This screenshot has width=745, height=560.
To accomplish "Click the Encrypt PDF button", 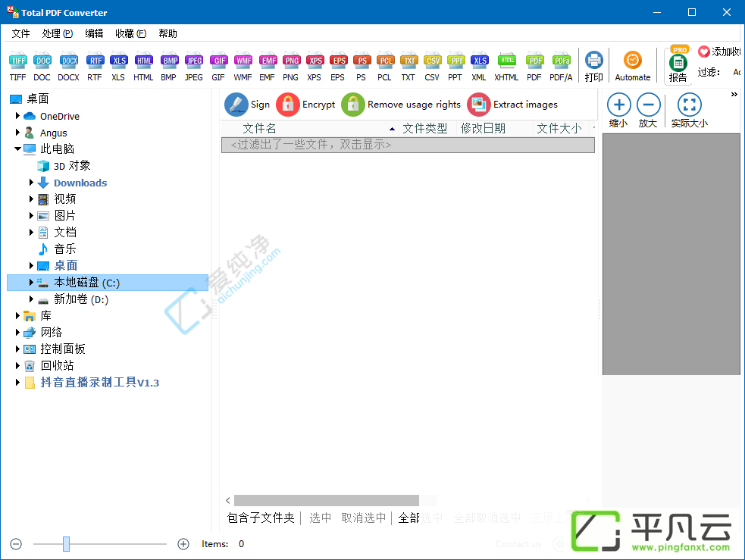I will (306, 105).
